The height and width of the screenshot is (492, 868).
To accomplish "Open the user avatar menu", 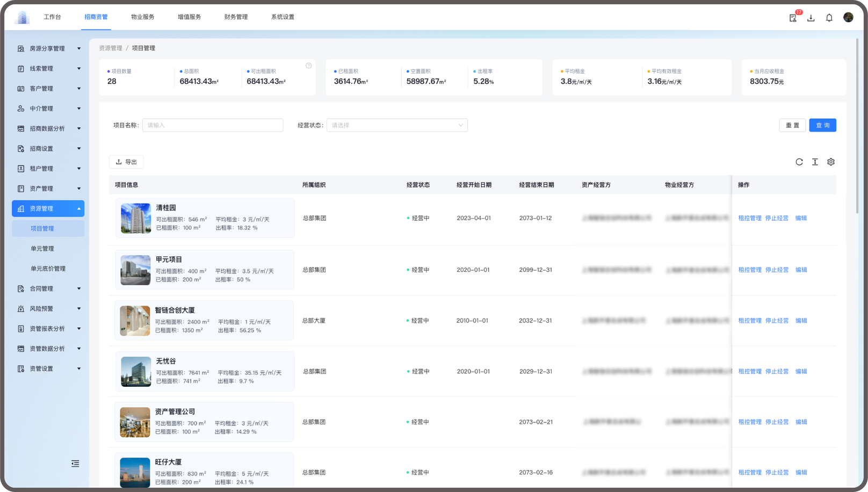I will [848, 17].
